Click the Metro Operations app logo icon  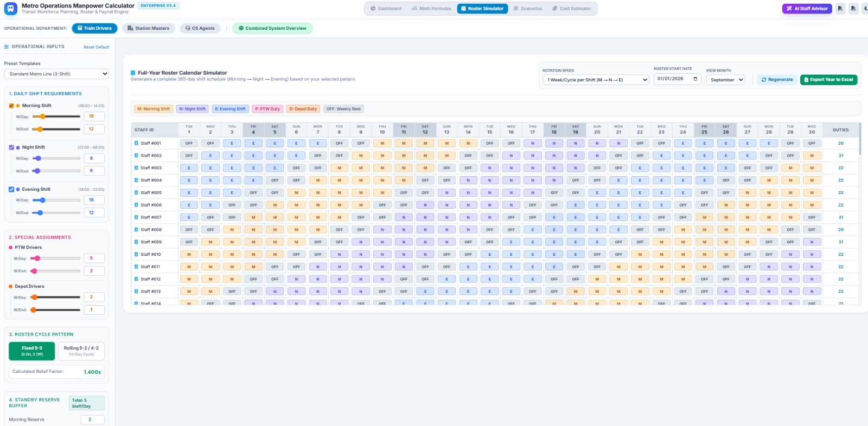pos(10,9)
